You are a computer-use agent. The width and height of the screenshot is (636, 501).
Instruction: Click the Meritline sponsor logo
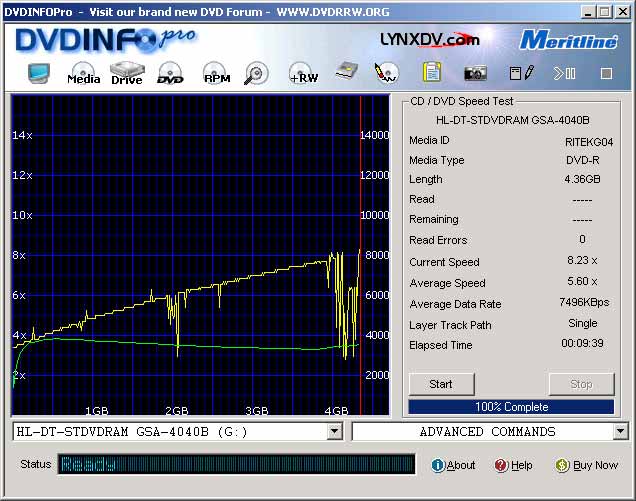(569, 40)
